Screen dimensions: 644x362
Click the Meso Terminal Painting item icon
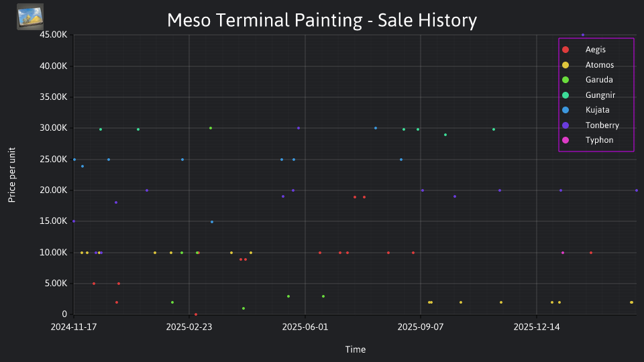(30, 17)
